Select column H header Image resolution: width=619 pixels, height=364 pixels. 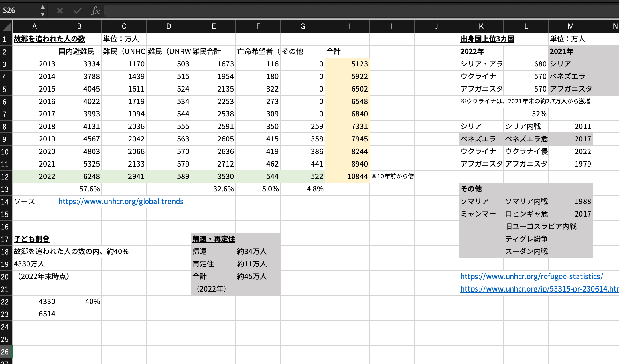(x=347, y=26)
